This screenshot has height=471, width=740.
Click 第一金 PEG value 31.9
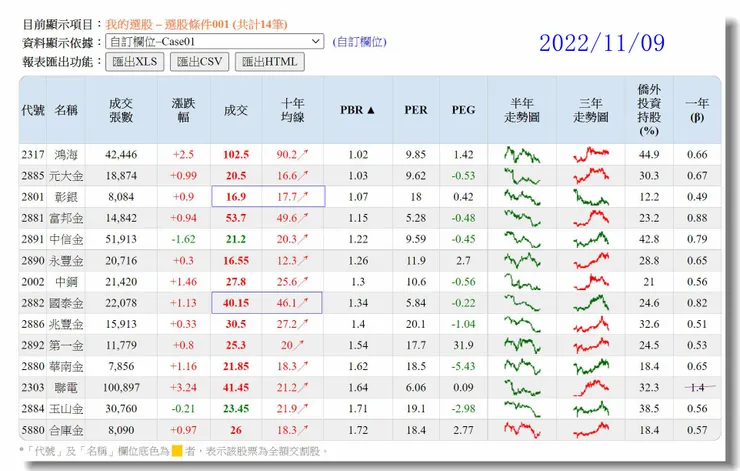[463, 345]
